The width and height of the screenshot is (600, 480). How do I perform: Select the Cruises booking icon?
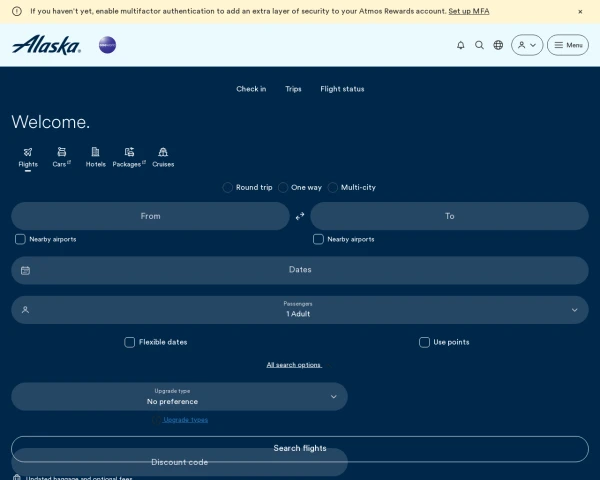click(x=163, y=157)
